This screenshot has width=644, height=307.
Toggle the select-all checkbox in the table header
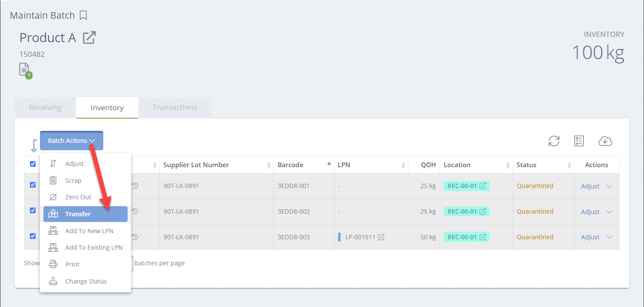tap(33, 164)
